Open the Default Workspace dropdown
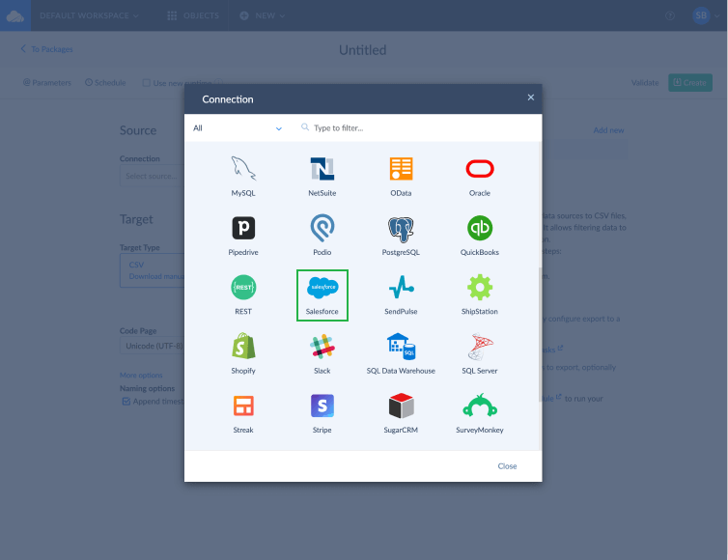The height and width of the screenshot is (560, 728). 89,15
